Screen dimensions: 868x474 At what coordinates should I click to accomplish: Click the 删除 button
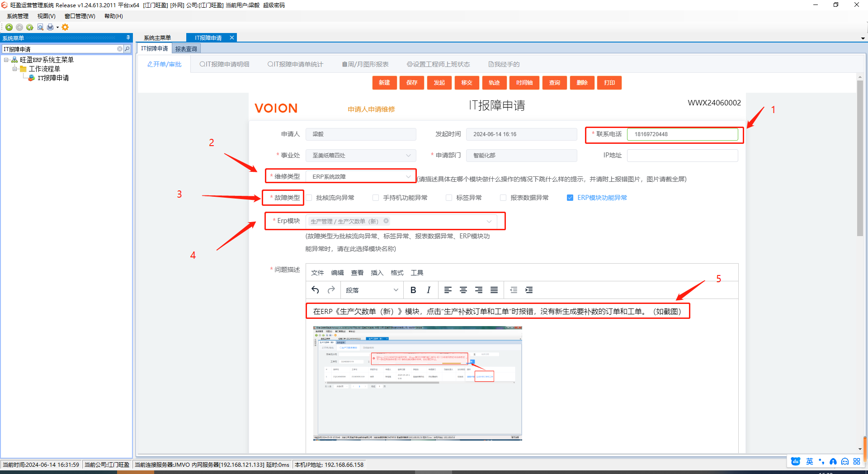point(582,83)
